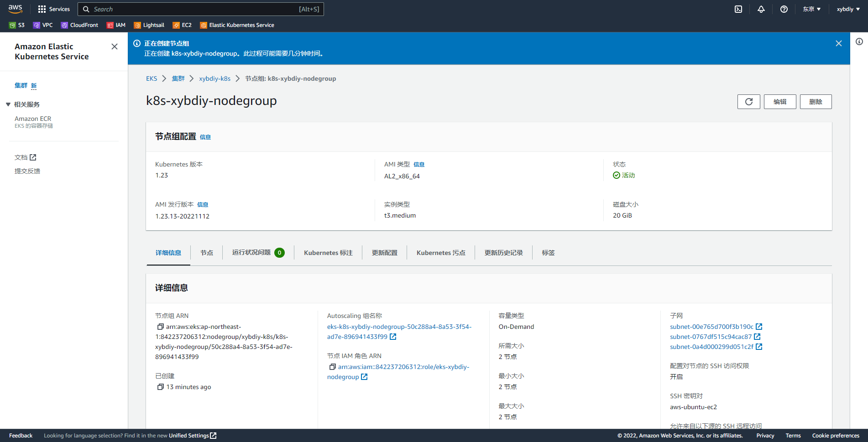The width and height of the screenshot is (868, 442).
Task: Open the Elastic Kubernetes Service shortcut
Action: [237, 25]
